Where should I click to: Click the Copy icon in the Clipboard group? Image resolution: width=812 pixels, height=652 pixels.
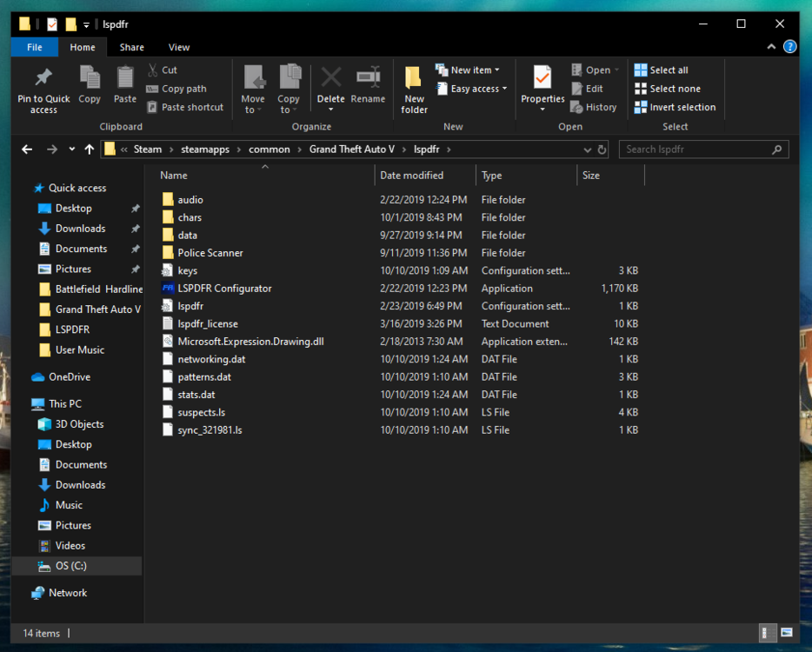pyautogui.click(x=90, y=79)
